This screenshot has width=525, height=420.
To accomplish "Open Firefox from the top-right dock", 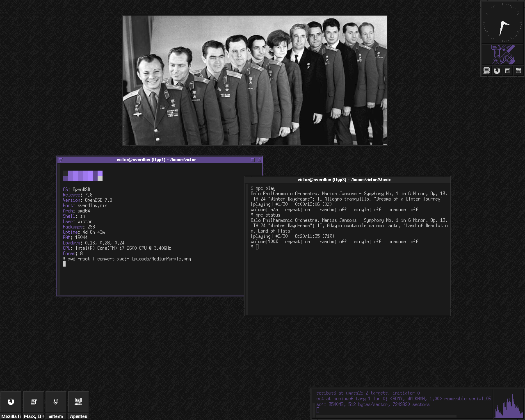I will coord(497,71).
